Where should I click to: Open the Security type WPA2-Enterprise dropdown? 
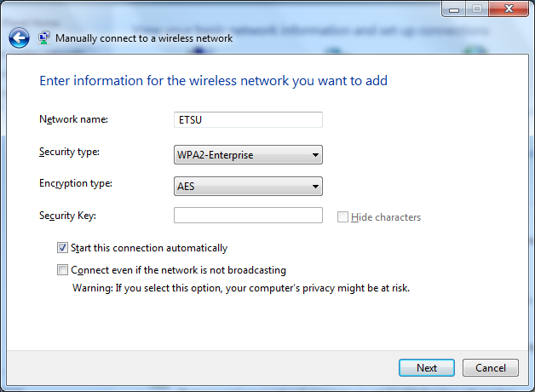click(x=248, y=155)
